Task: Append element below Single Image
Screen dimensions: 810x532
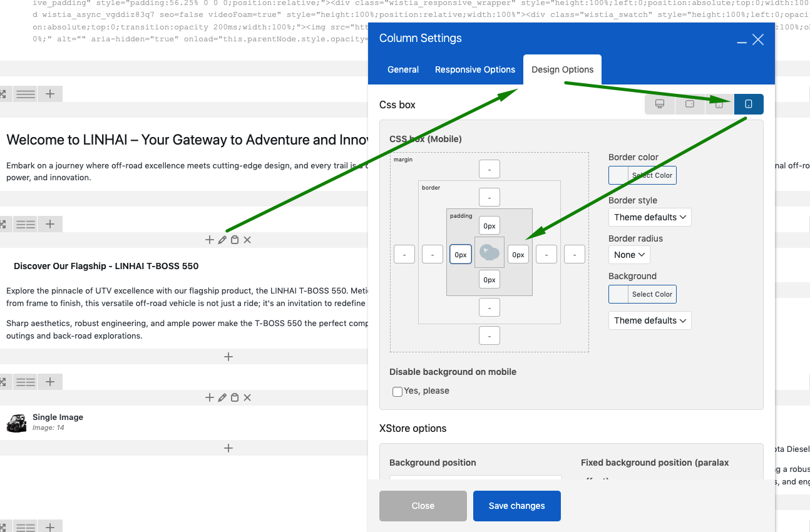Action: pyautogui.click(x=228, y=448)
